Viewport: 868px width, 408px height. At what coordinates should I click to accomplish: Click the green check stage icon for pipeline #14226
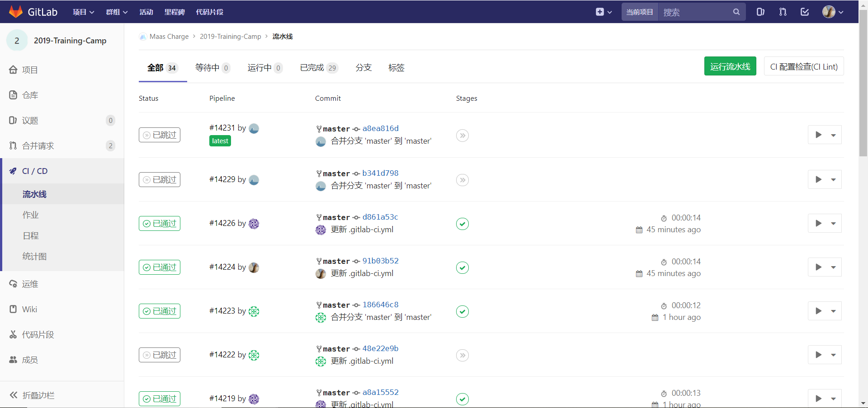coord(462,224)
